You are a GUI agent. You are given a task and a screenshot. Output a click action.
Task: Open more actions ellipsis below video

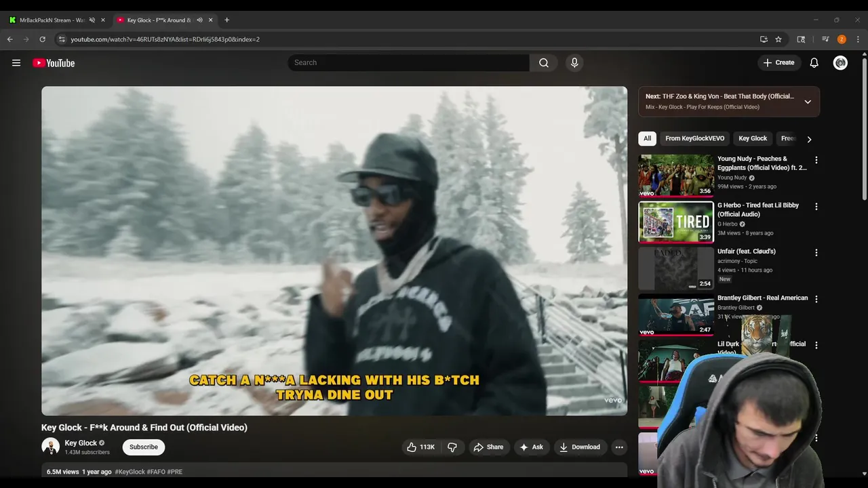[x=618, y=447]
